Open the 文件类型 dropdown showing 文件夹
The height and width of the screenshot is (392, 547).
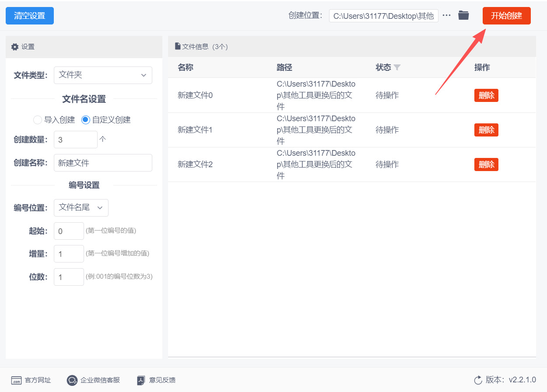103,75
